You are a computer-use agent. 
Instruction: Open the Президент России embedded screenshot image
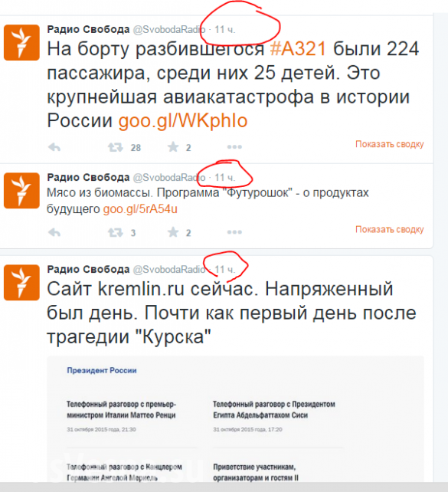click(x=235, y=419)
